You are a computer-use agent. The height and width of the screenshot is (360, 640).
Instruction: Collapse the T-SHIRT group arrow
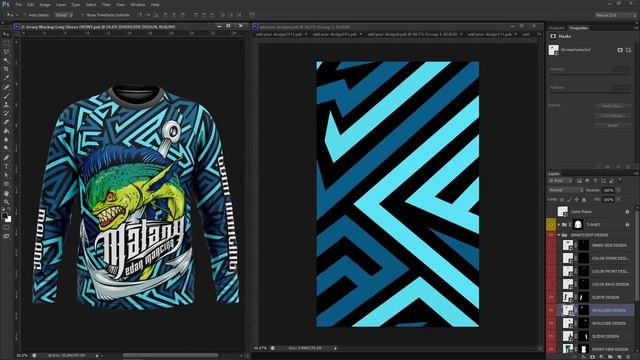tap(559, 224)
